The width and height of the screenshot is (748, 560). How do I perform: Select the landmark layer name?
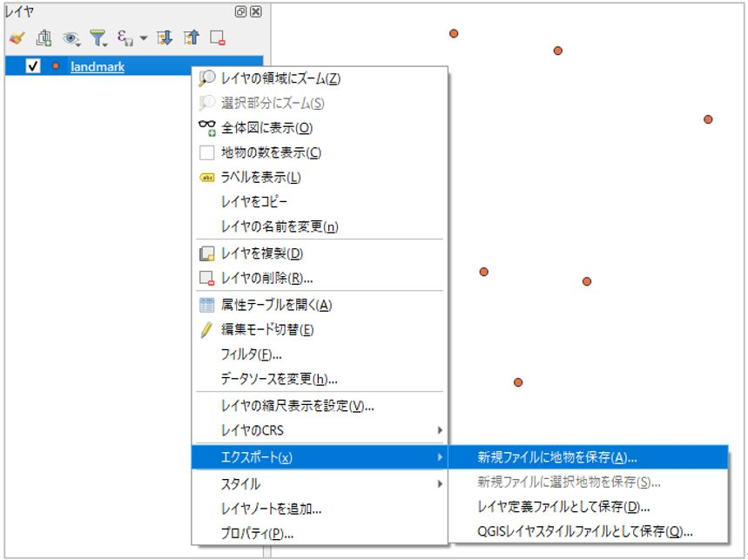click(x=98, y=66)
